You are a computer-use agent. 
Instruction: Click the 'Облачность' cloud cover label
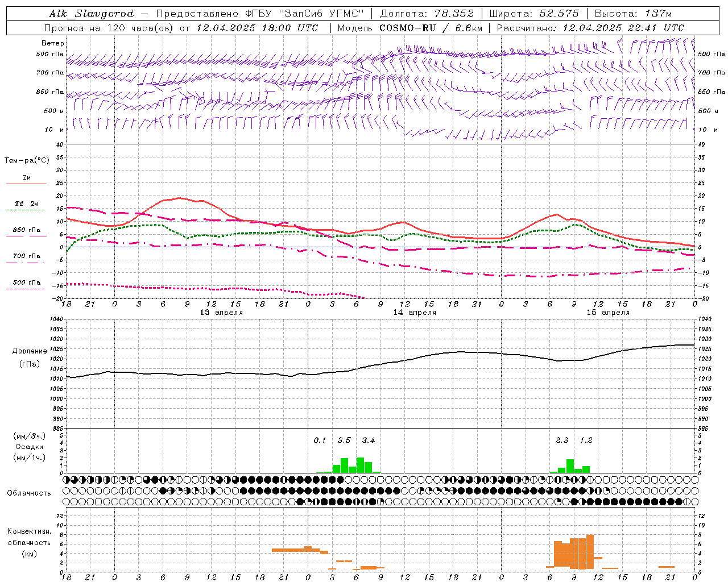point(29,493)
